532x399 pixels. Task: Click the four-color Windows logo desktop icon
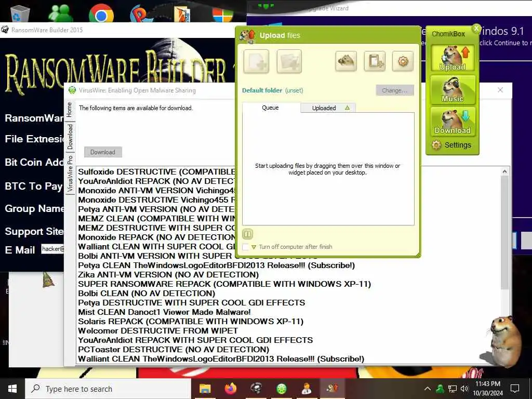click(x=223, y=14)
